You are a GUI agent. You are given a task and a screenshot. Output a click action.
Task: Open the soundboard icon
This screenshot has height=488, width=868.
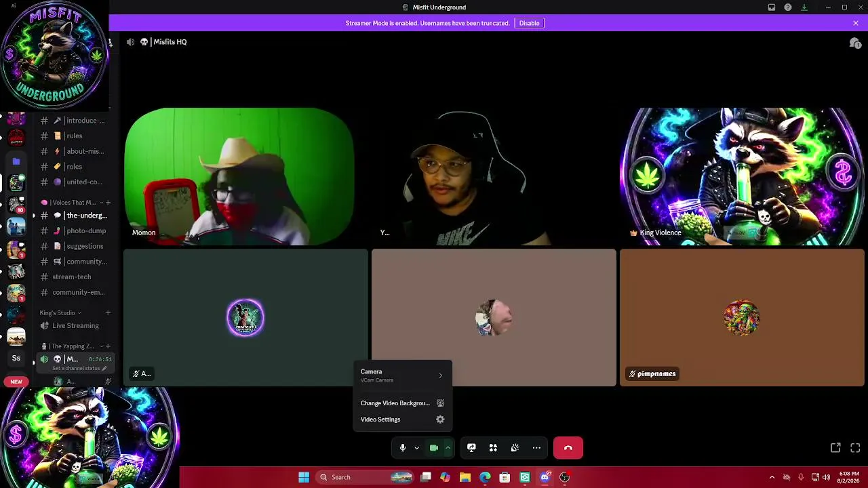[x=515, y=448]
